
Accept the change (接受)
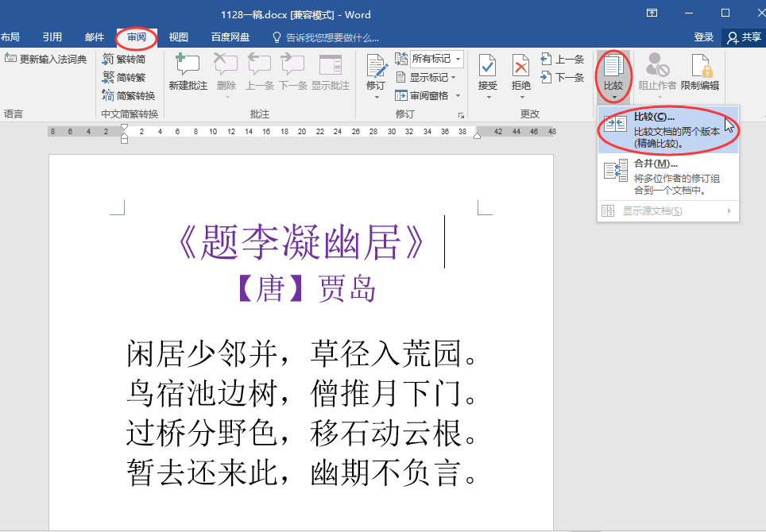tap(488, 71)
